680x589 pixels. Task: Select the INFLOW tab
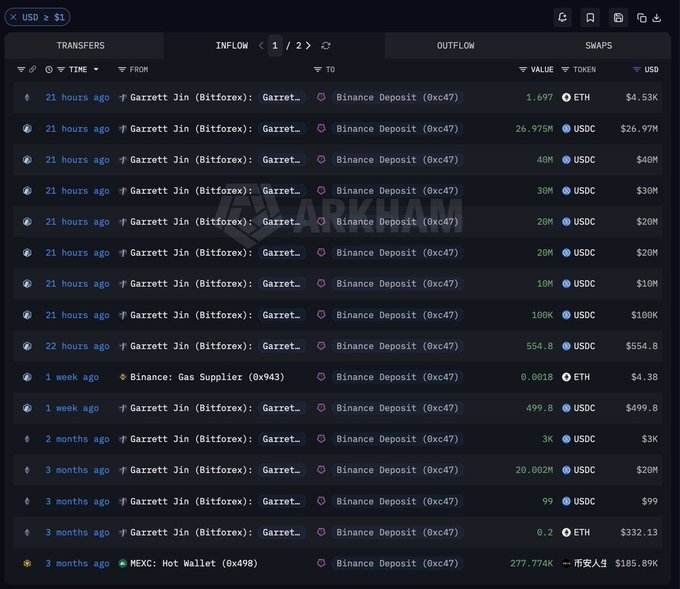[232, 46]
